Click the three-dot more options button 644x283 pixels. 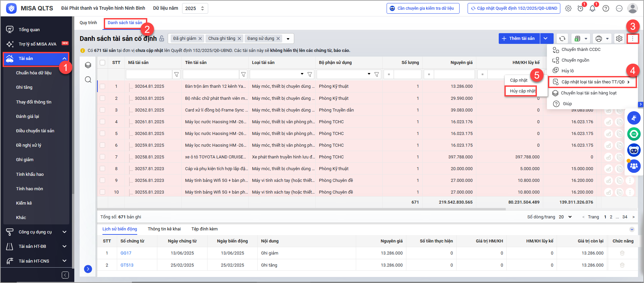tap(633, 39)
